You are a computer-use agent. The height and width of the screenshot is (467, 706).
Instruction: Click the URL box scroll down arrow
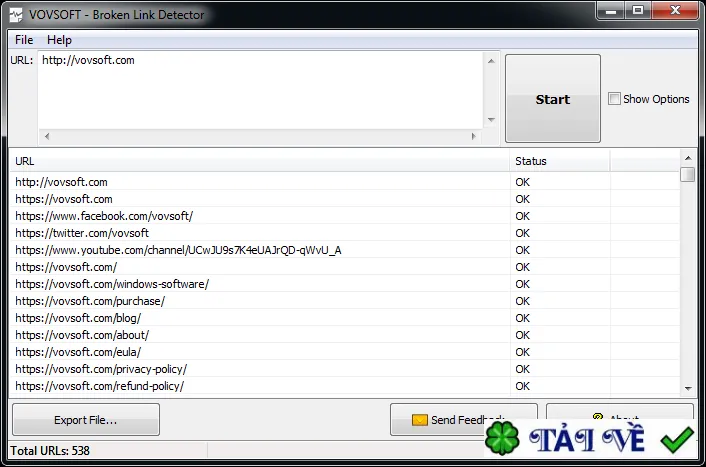pyautogui.click(x=491, y=120)
